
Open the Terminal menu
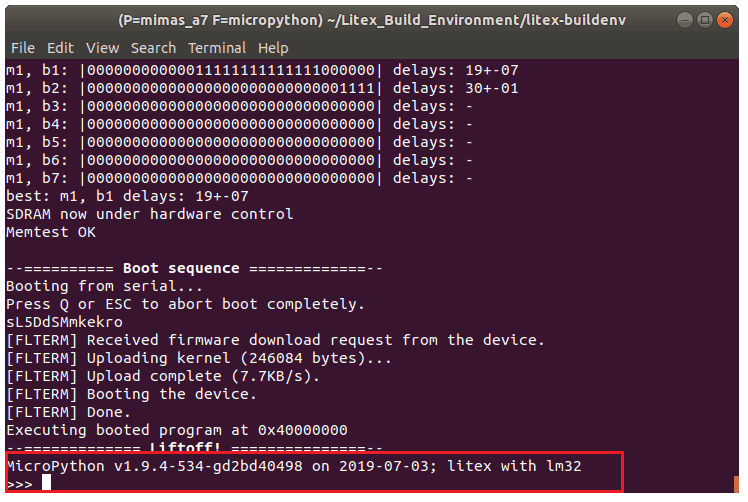coord(217,47)
